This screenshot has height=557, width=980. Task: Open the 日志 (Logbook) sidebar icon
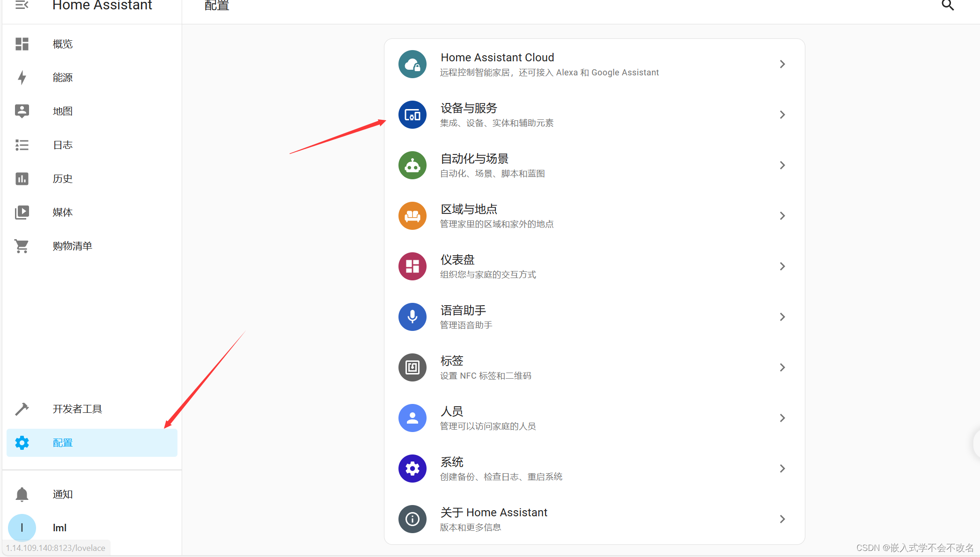(22, 145)
